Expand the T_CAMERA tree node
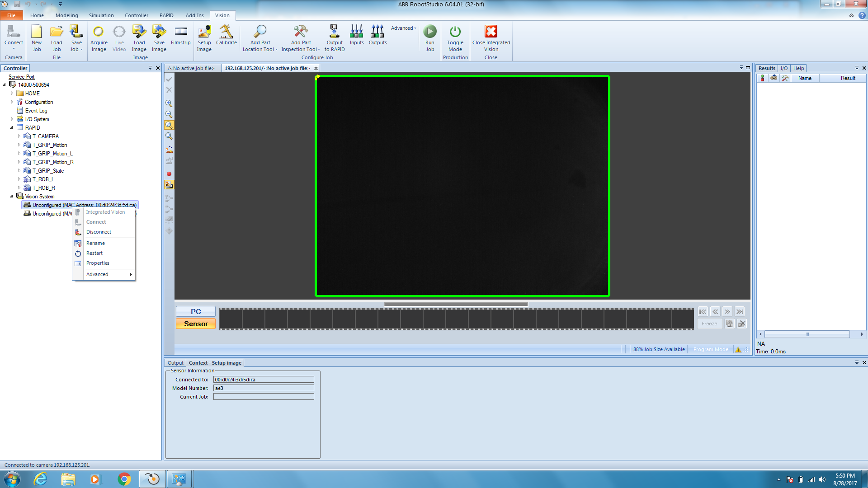868x488 pixels. tap(19, 136)
